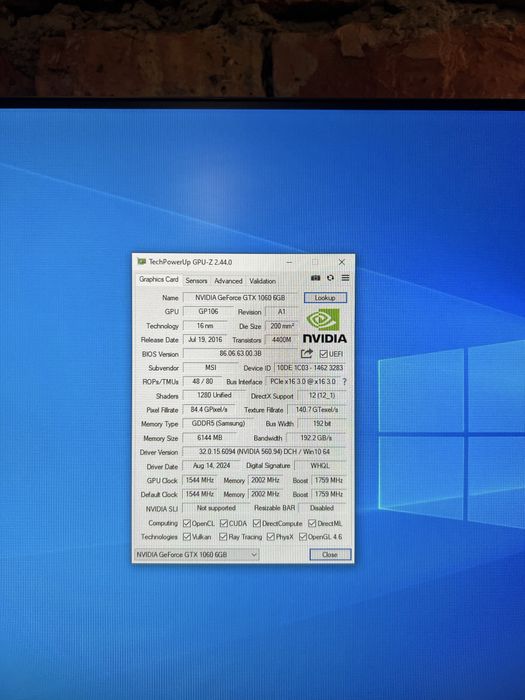Click the Digital Signature value WHQL
The image size is (525, 700).
pos(320,466)
